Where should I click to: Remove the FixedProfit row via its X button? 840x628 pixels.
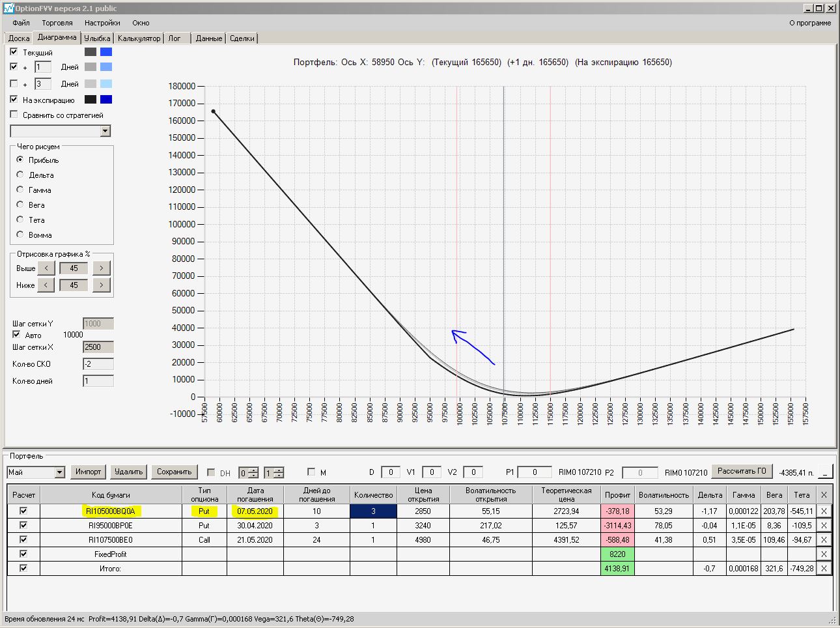[x=824, y=554]
